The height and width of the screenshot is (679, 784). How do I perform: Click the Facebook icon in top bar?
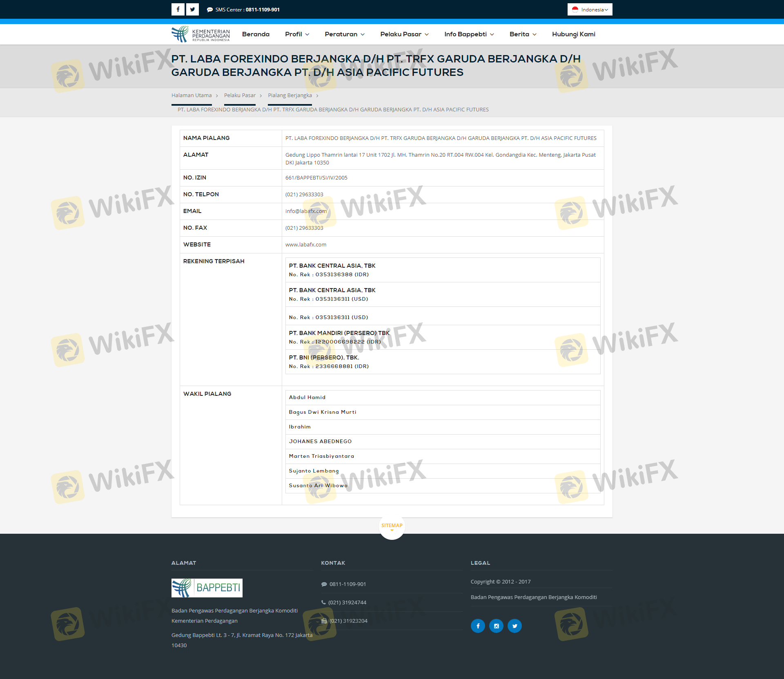178,9
